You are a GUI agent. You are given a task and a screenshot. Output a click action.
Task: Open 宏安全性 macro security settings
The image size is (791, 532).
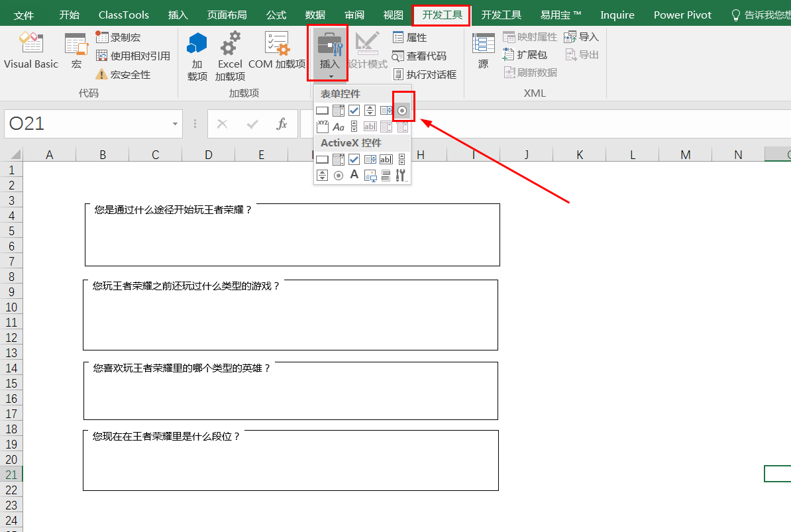click(x=123, y=75)
